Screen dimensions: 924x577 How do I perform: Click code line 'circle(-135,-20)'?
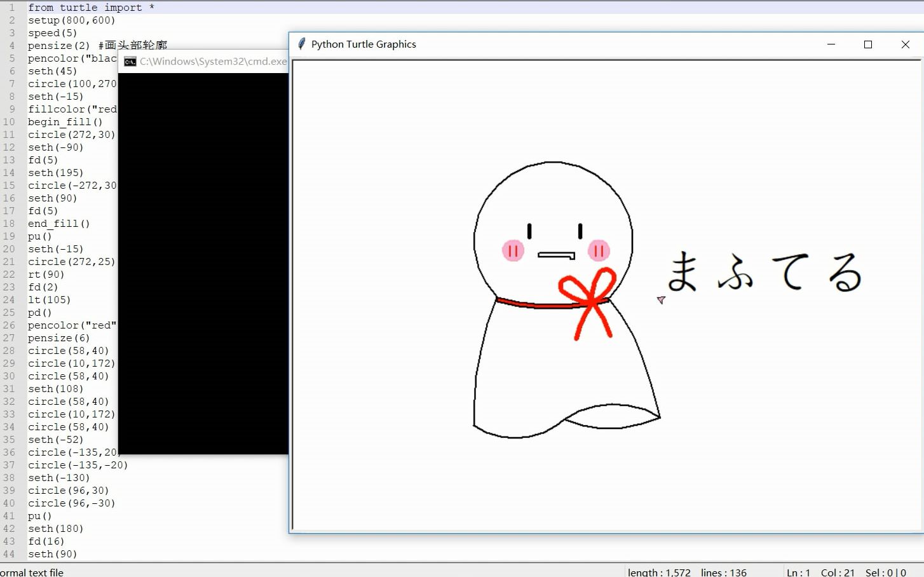[x=78, y=465]
